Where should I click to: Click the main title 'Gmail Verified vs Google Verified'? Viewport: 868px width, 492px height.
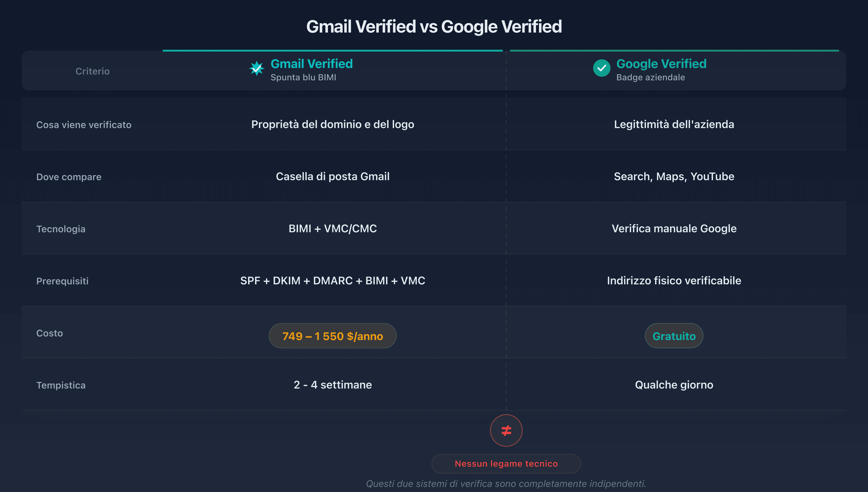pyautogui.click(x=434, y=27)
